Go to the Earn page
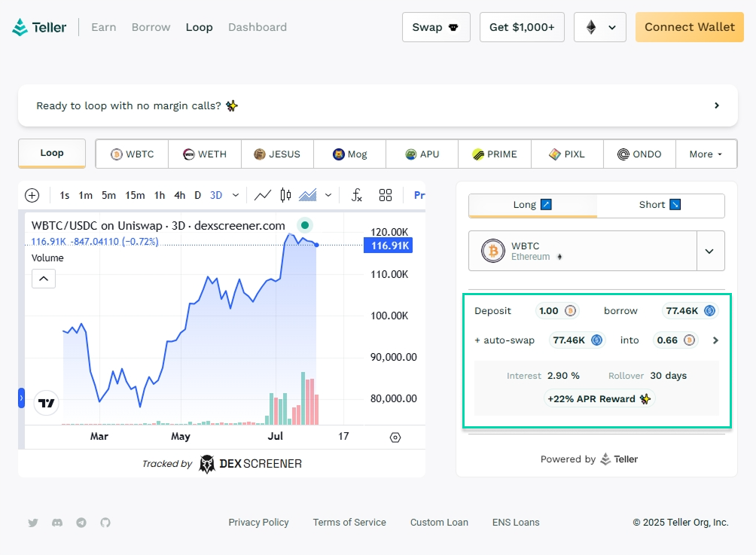This screenshot has height=555, width=756. 104,27
